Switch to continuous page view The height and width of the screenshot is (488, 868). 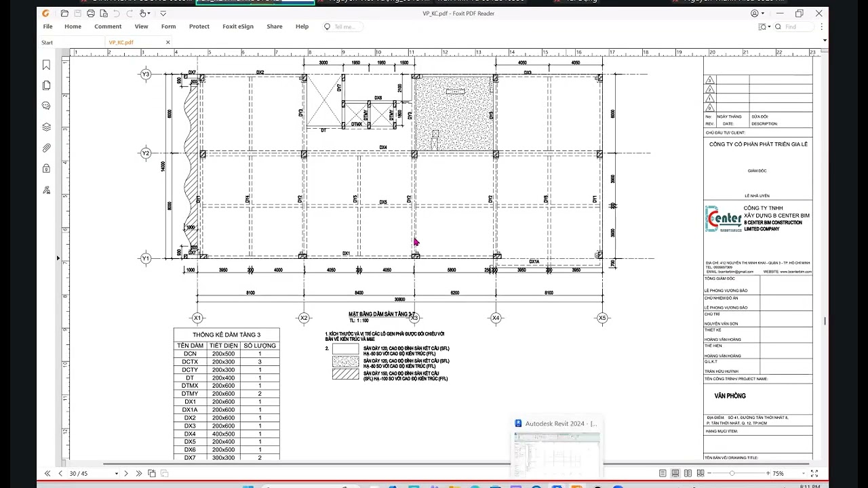[675, 473]
